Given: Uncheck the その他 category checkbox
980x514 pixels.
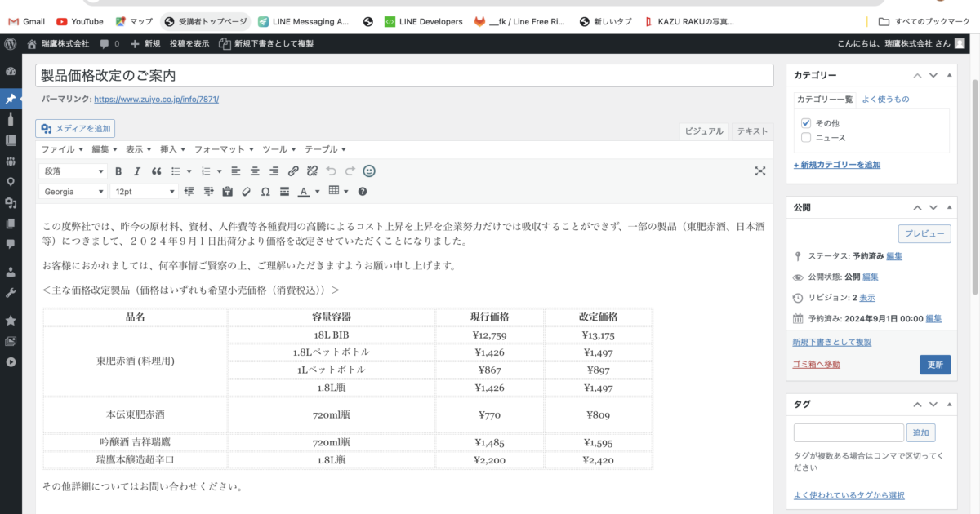Looking at the screenshot, I should pos(806,122).
